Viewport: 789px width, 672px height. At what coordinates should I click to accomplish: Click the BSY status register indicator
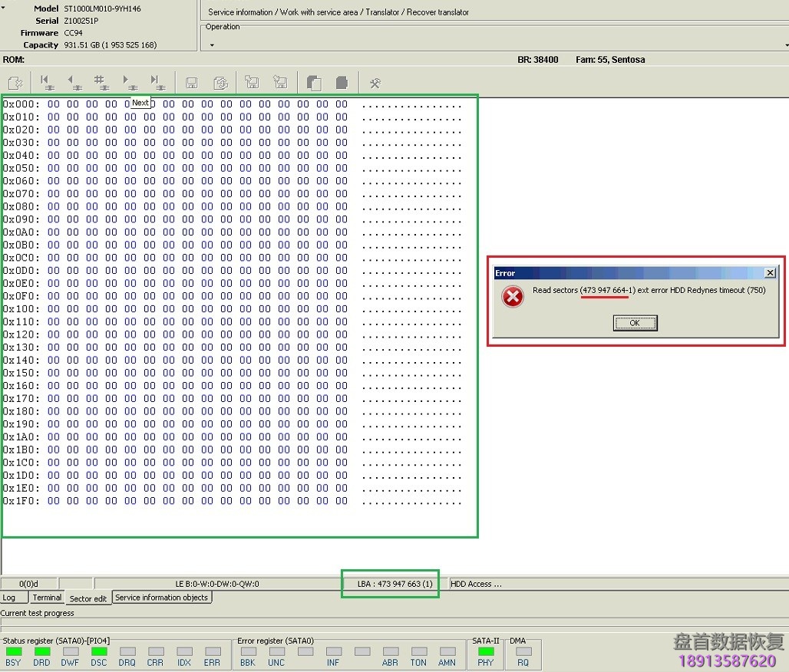tap(13, 652)
